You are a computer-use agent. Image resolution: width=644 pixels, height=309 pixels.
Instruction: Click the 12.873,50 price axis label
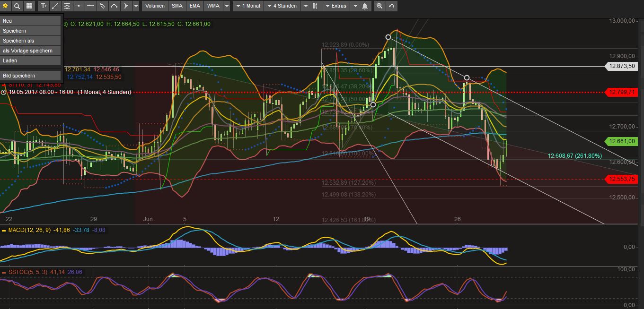coord(622,67)
